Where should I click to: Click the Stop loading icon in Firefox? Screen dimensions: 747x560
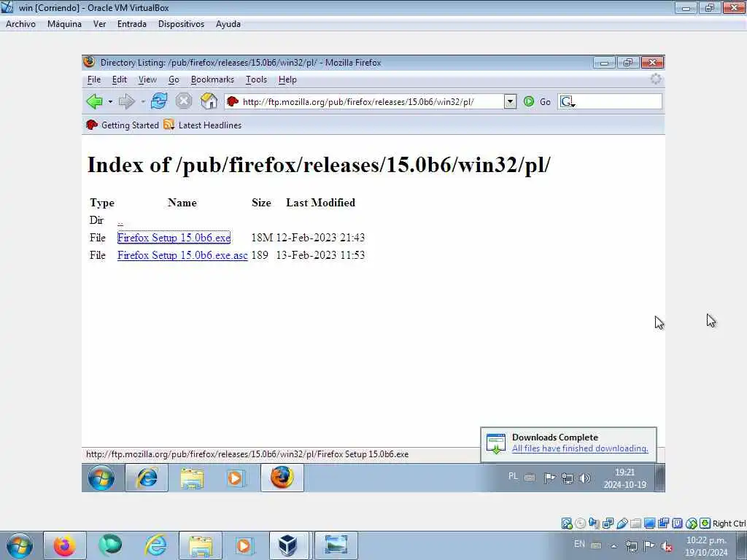coord(183,101)
